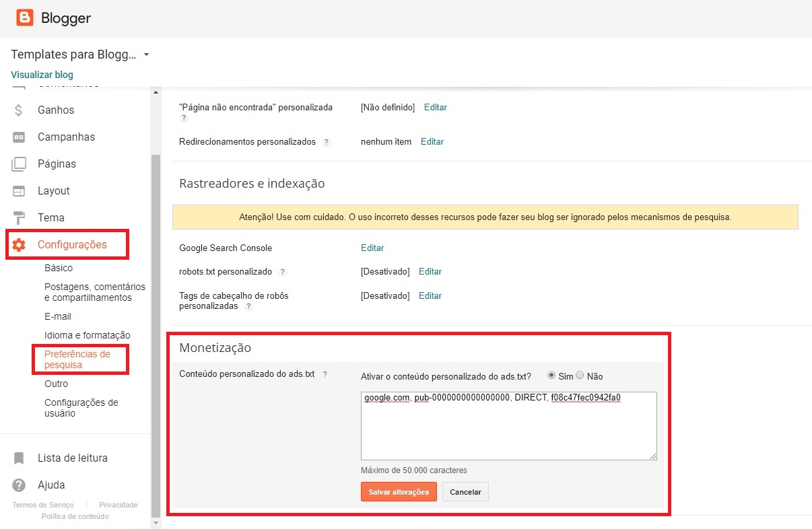This screenshot has height=529, width=812.
Task: Click the Layout grid icon
Action: coord(19,190)
